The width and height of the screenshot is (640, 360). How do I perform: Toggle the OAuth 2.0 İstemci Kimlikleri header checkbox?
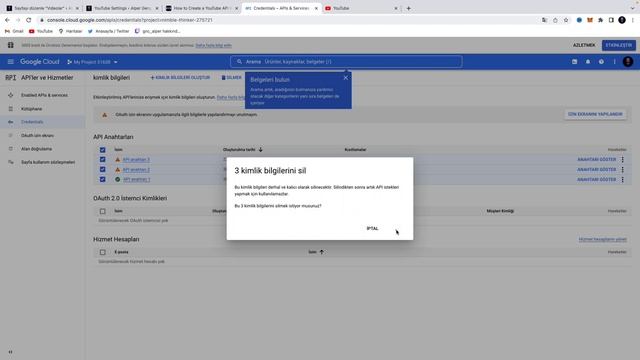point(102,211)
